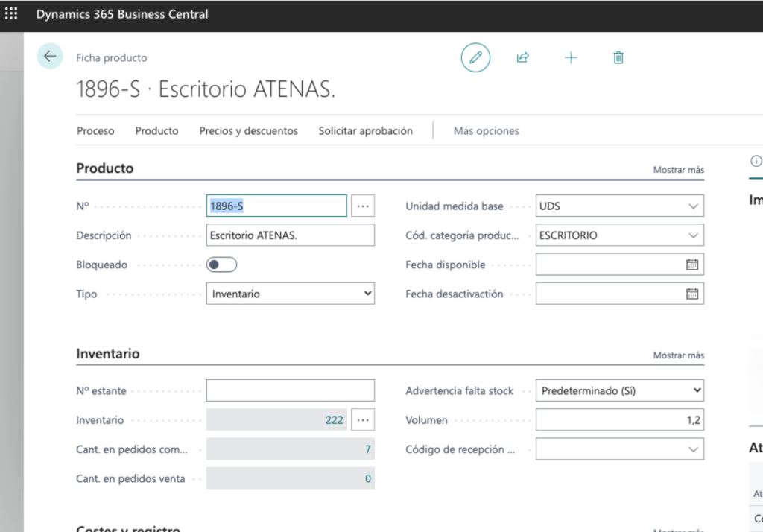Click the info icon at right edge

click(756, 161)
